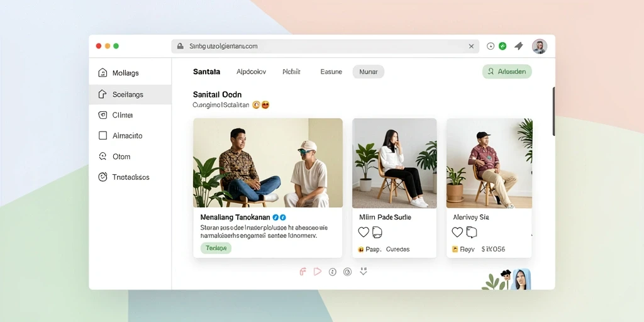Select the Munar tab
The height and width of the screenshot is (322, 644).
[369, 72]
